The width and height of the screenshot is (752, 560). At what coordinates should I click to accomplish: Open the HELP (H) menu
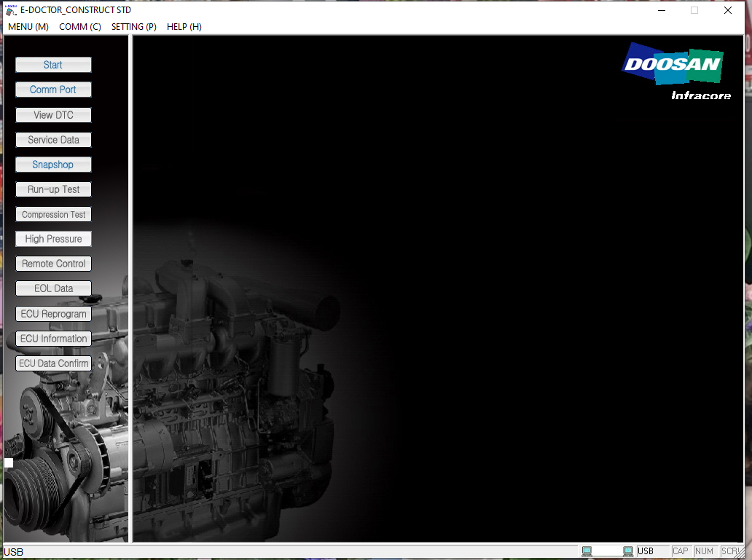point(184,27)
